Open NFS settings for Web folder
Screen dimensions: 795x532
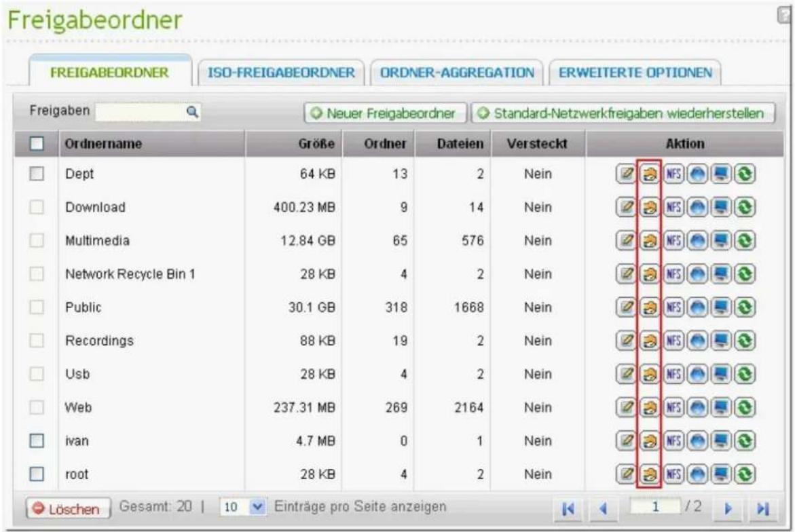click(673, 407)
